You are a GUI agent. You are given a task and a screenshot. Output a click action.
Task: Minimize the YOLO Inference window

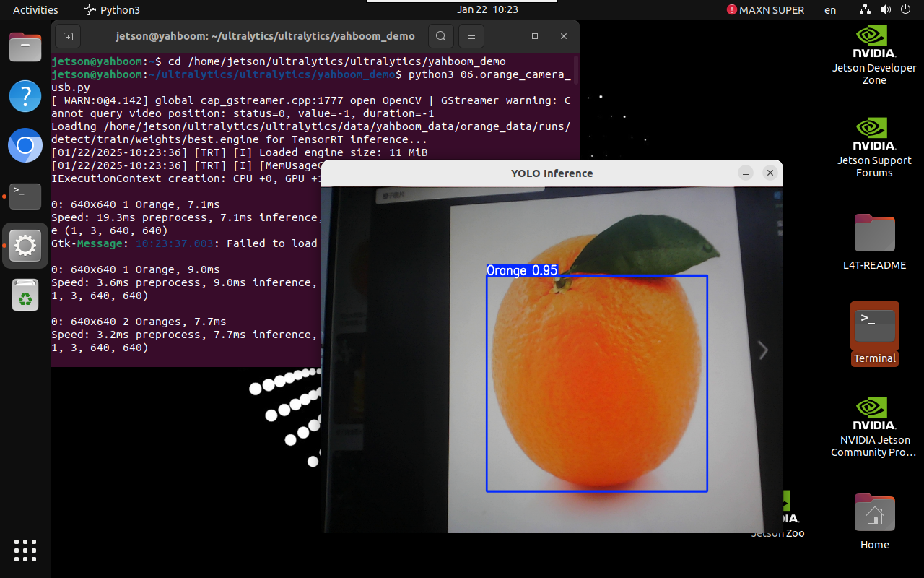click(x=746, y=173)
